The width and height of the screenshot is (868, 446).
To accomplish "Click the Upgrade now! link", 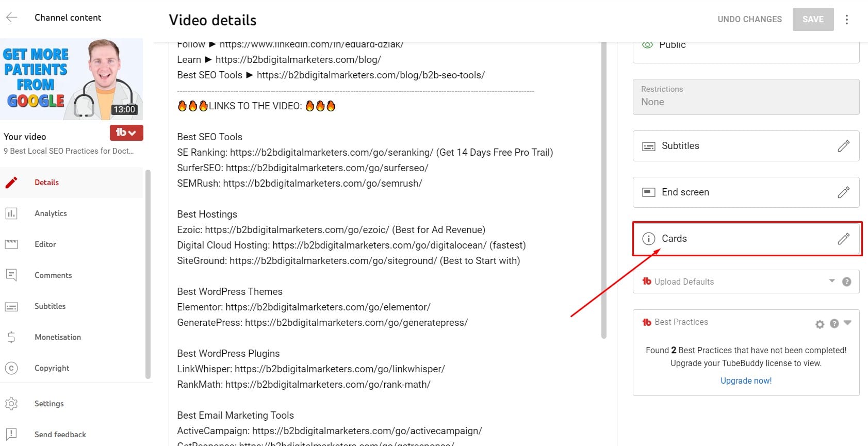I will [x=746, y=381].
